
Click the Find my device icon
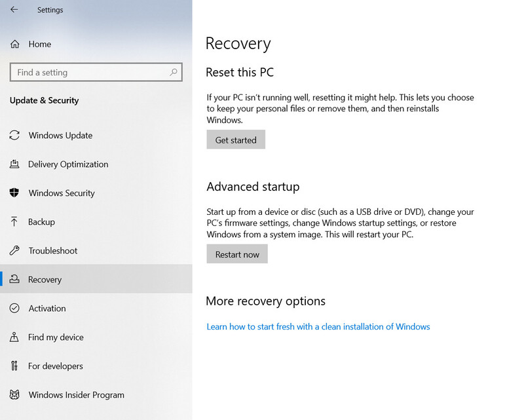coord(14,337)
